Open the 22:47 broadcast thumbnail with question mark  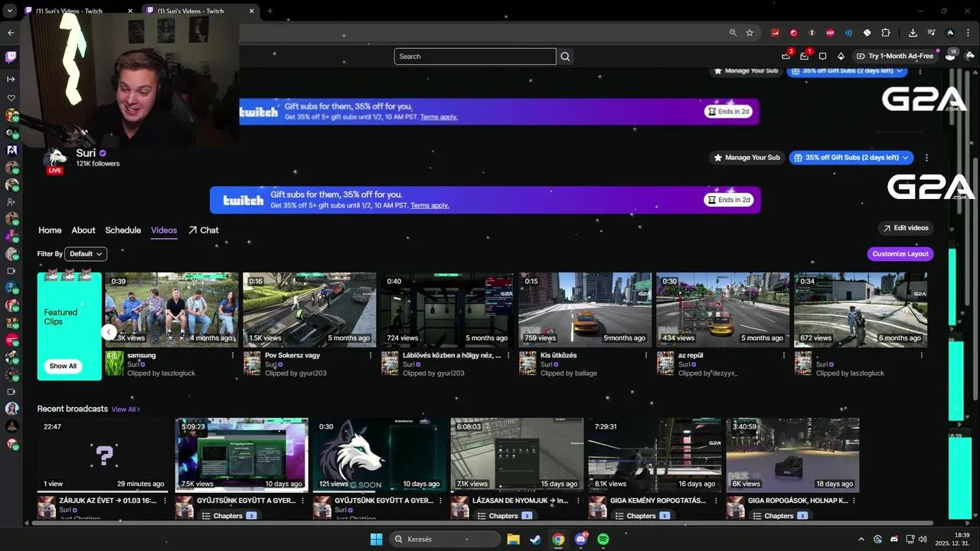point(104,455)
